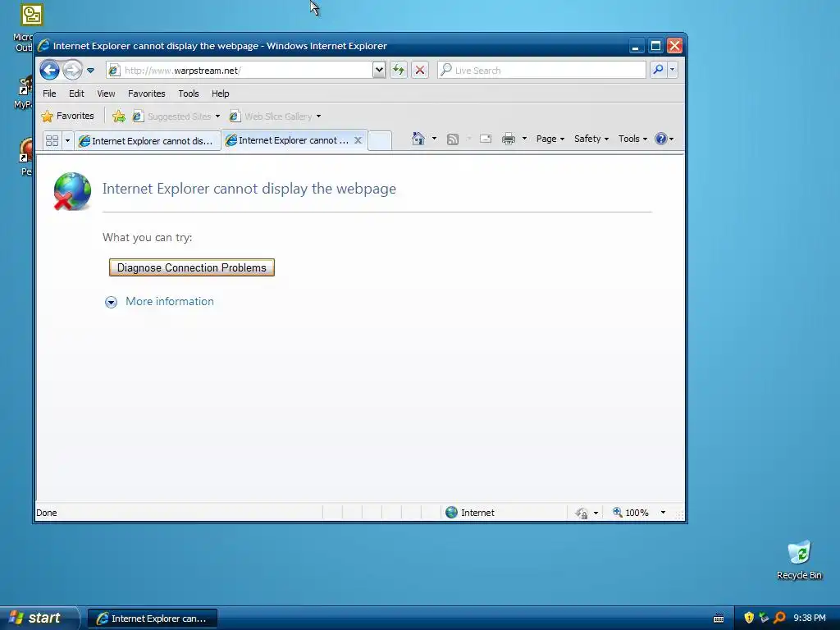Viewport: 840px width, 630px height.
Task: Close the active tab with X
Action: pyautogui.click(x=358, y=139)
